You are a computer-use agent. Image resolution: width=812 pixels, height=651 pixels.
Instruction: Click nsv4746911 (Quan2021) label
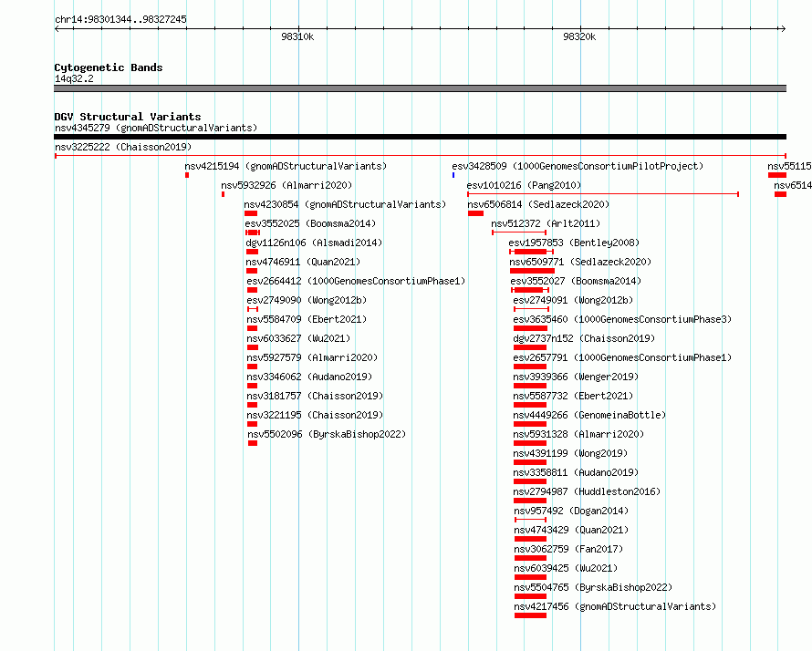tap(303, 262)
